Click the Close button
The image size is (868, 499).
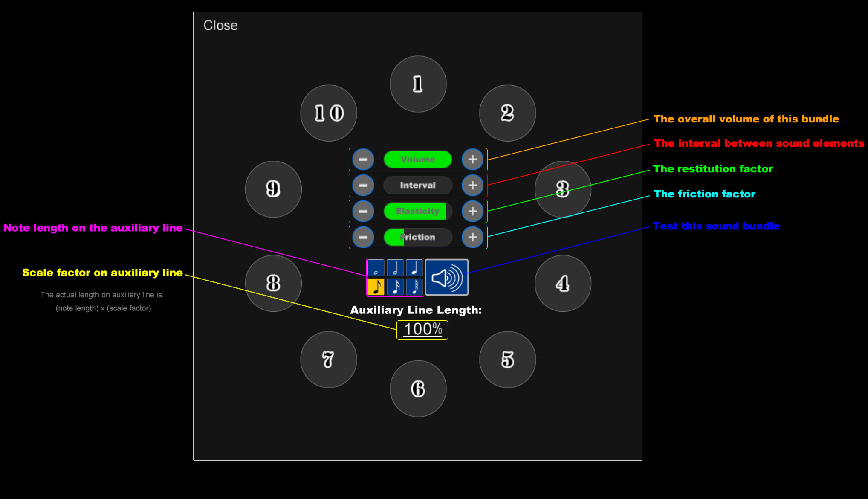pos(220,26)
